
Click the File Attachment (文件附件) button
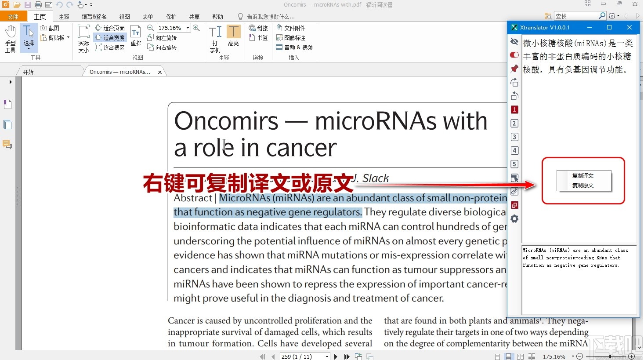click(291, 28)
